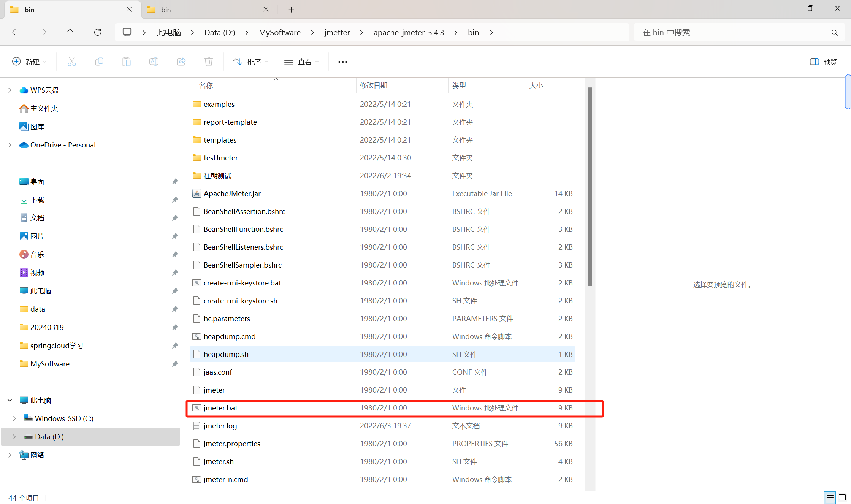This screenshot has width=851, height=504.
Task: Expand the Windows-SSD (C:) tree node
Action: pyautogui.click(x=14, y=418)
